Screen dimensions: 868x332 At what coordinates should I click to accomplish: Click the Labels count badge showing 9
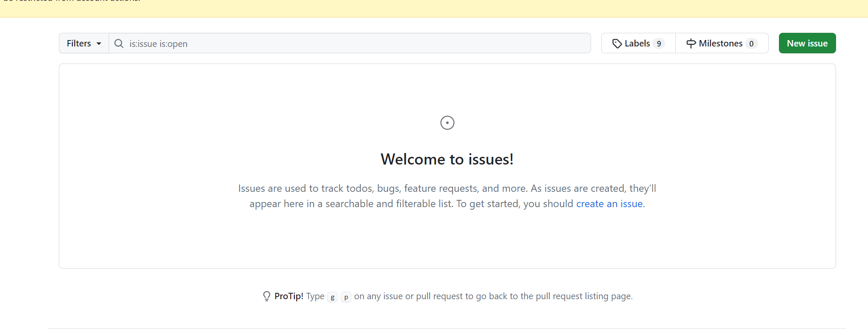click(659, 43)
